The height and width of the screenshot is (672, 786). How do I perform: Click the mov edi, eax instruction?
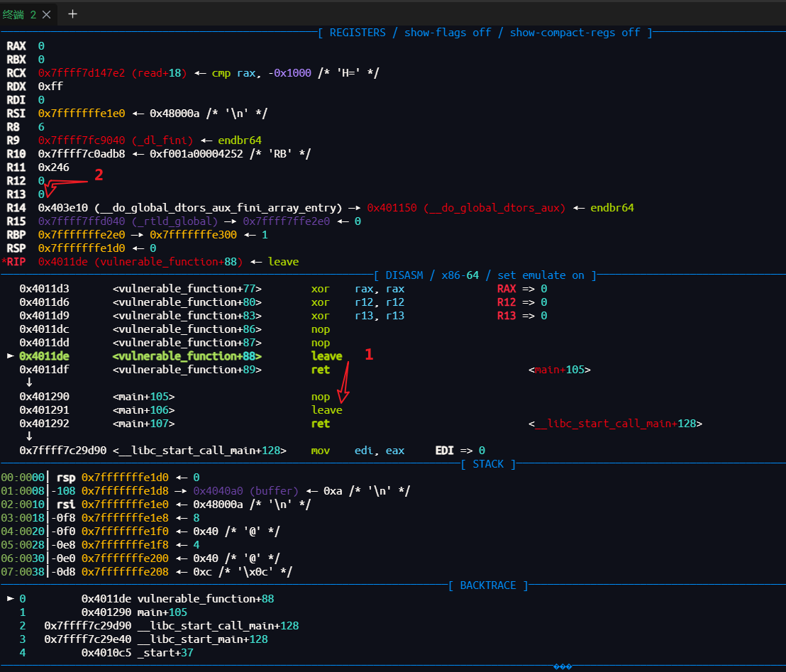pos(358,451)
